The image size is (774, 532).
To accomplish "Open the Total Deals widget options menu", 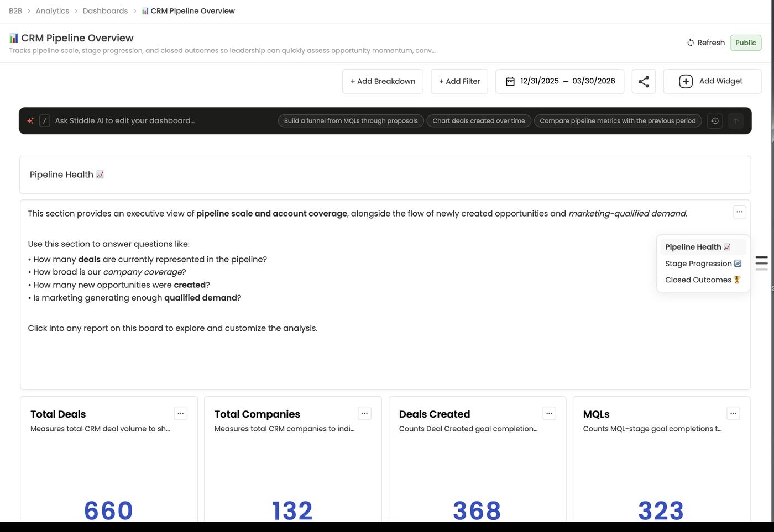I will tap(181, 413).
